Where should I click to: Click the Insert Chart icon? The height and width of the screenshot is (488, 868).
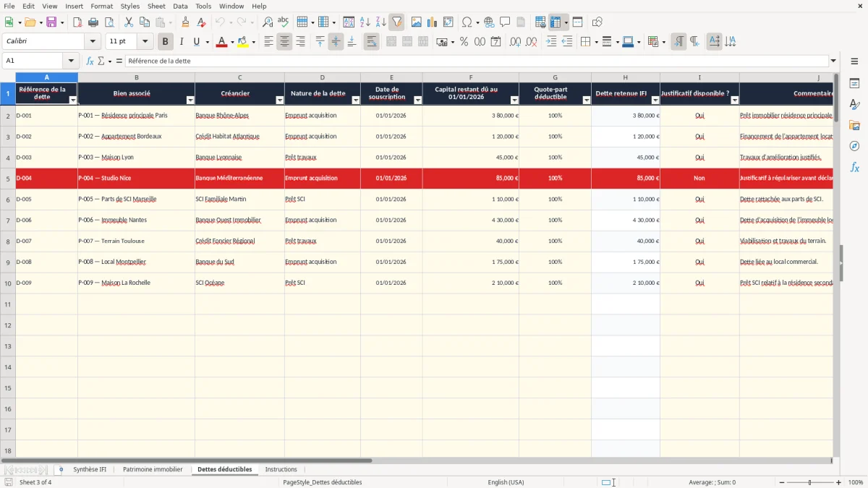(x=433, y=22)
